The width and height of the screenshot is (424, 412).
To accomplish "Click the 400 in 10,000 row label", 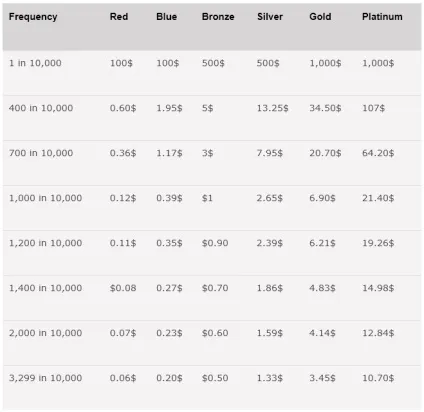I will (x=41, y=108).
